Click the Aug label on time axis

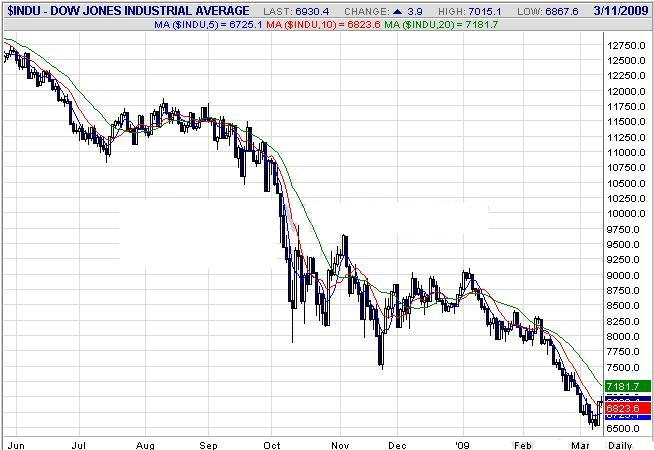click(x=145, y=445)
